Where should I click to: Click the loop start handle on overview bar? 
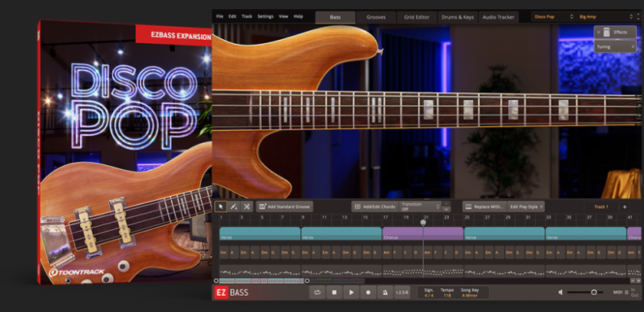[x=216, y=280]
